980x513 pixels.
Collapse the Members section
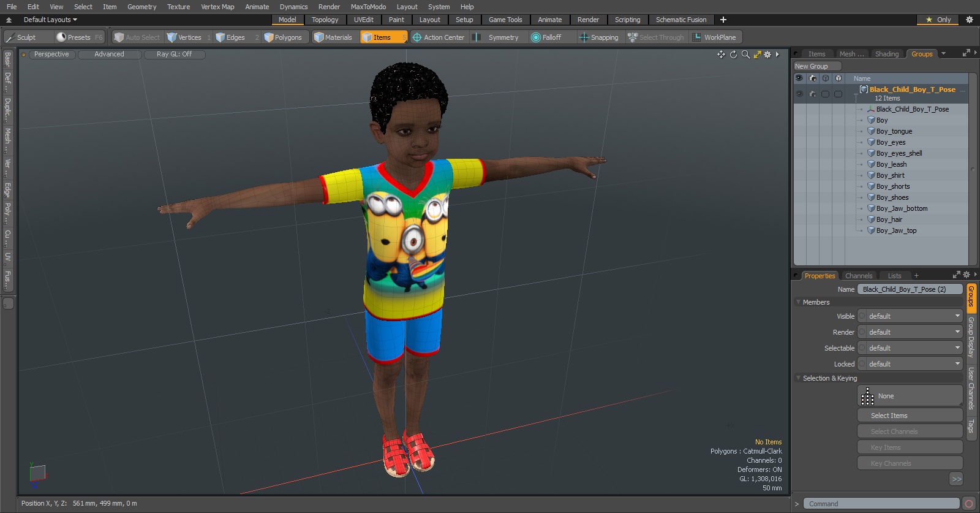coord(798,302)
